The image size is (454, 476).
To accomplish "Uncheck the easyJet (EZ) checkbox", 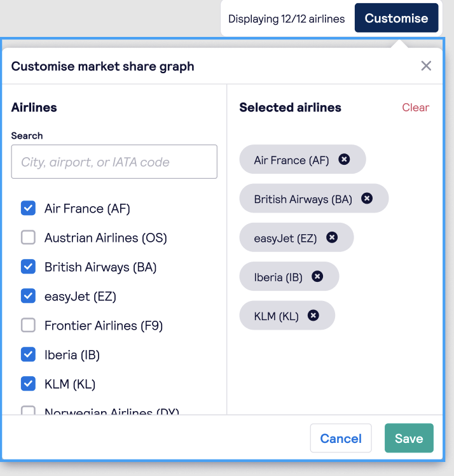I will (28, 296).
